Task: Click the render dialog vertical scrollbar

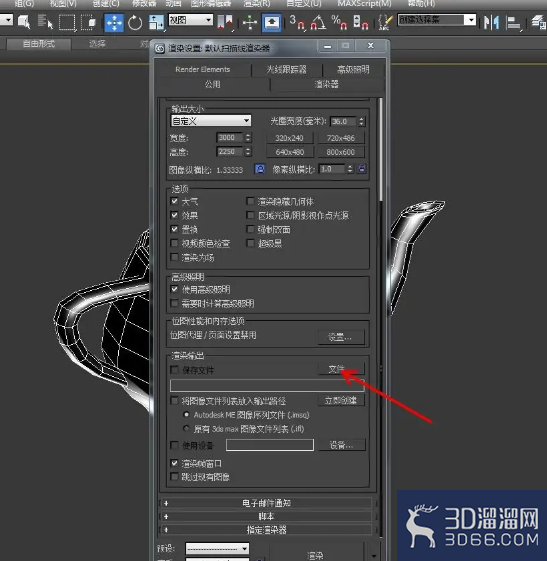Action: pos(381,150)
